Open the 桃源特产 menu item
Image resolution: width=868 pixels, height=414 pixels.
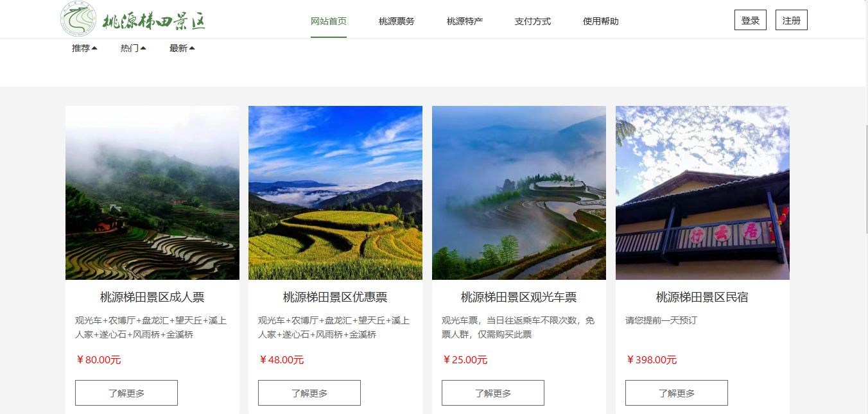(465, 21)
